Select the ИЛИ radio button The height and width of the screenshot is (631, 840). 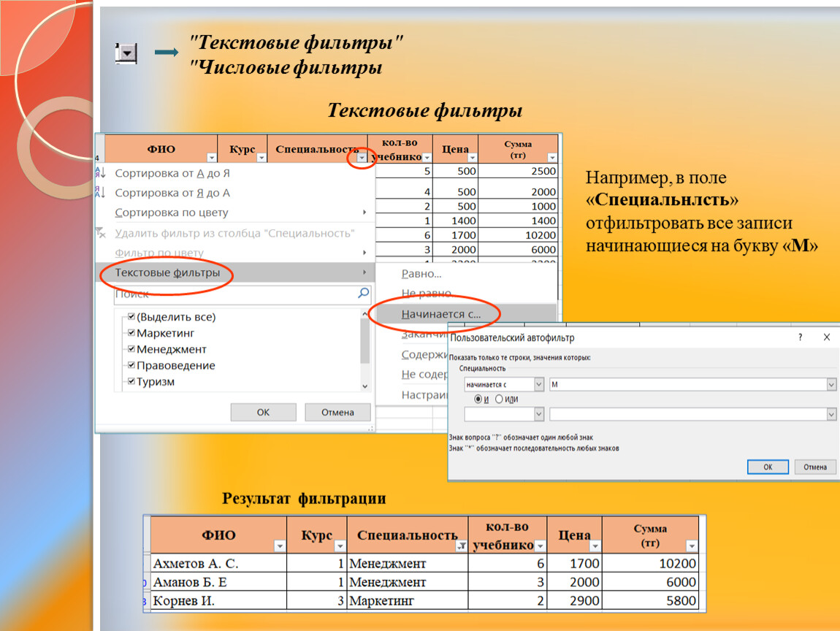pos(499,399)
